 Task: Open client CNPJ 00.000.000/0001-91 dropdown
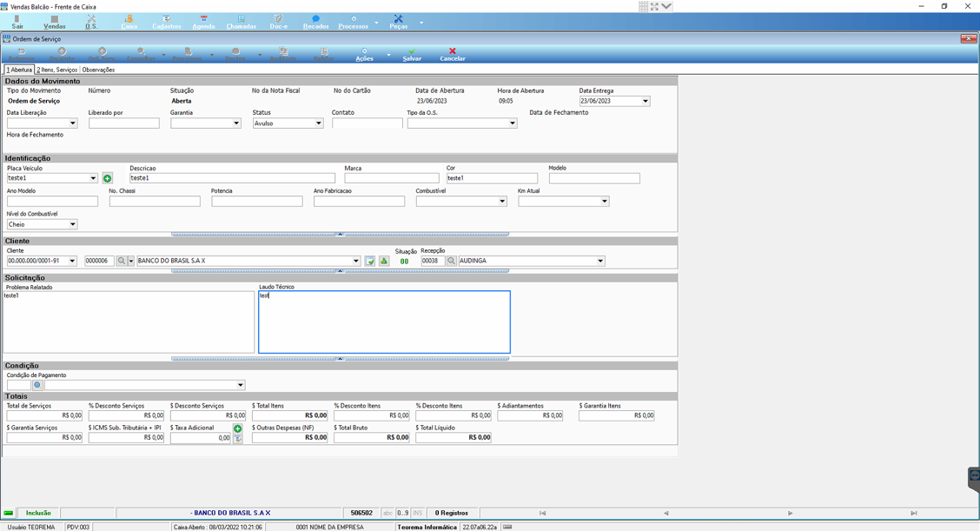pyautogui.click(x=72, y=261)
